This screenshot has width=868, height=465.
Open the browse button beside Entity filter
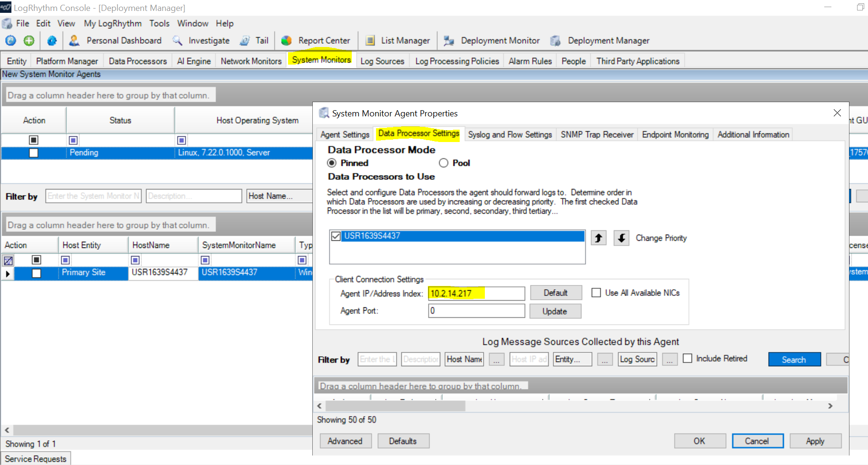click(605, 360)
